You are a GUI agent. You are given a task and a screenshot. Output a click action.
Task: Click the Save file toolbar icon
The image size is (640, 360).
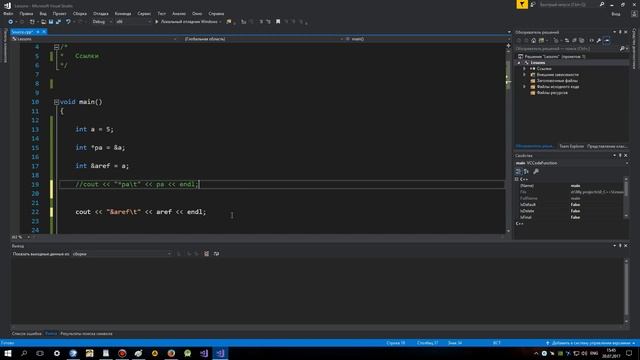click(51, 22)
